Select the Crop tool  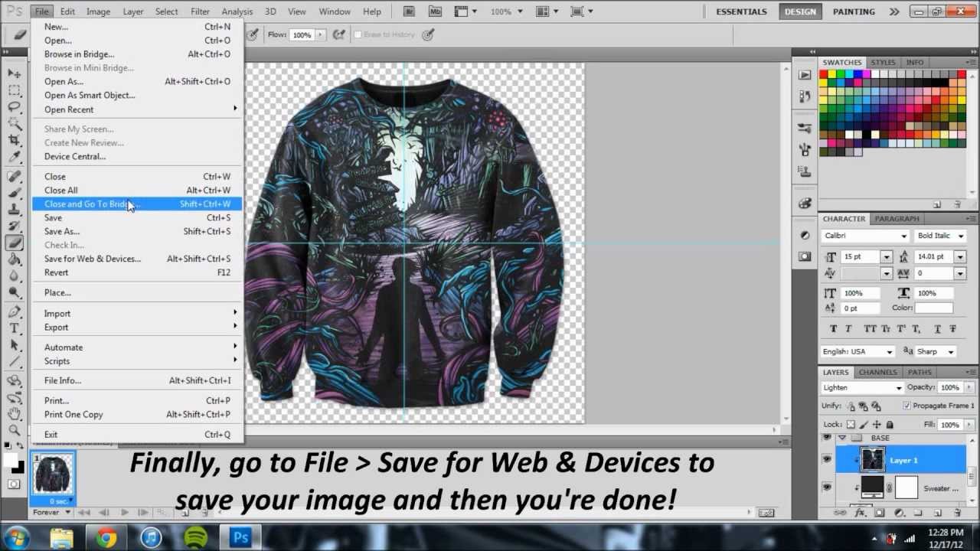point(15,140)
